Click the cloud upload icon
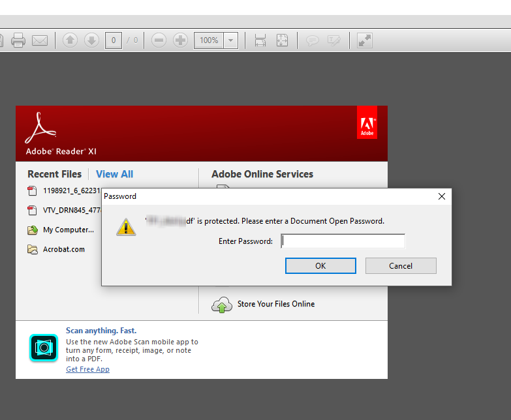511x420 pixels. pyautogui.click(x=222, y=305)
